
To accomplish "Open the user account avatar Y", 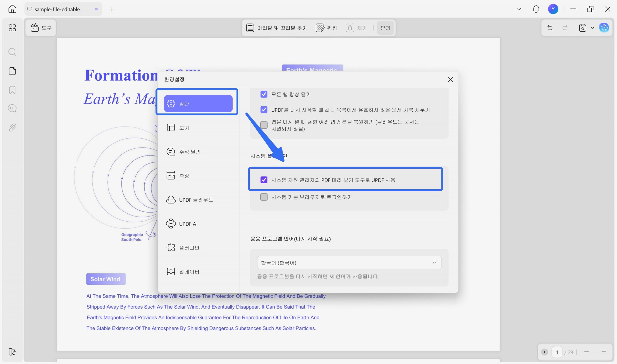I will coord(553,9).
